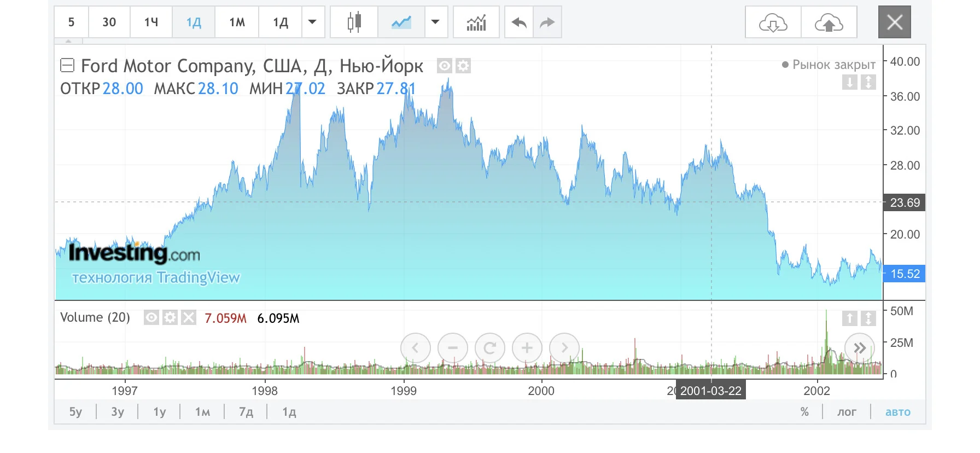This screenshot has height=453, width=980.
Task: Reset the chart view
Action: (x=490, y=348)
